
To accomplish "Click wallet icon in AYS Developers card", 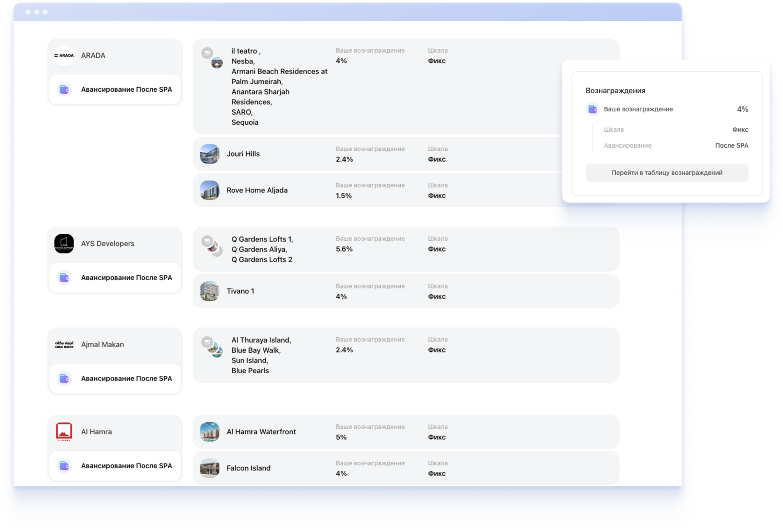I will 64,278.
